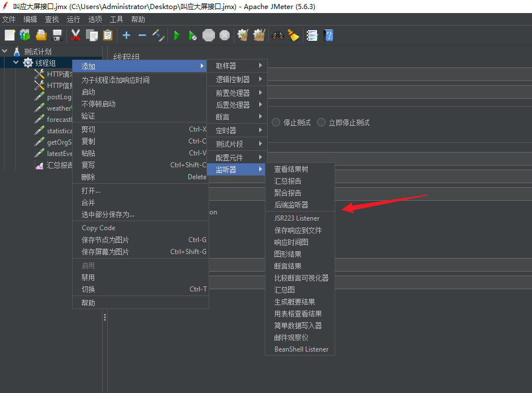Select the 立即停止测试 radio button
The image size is (532, 393).
321,122
